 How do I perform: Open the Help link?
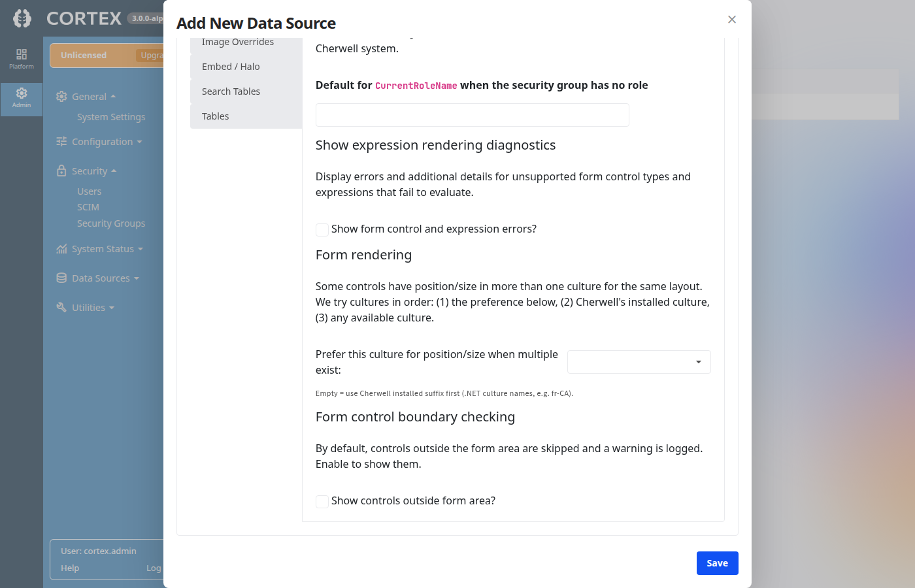tap(69, 568)
